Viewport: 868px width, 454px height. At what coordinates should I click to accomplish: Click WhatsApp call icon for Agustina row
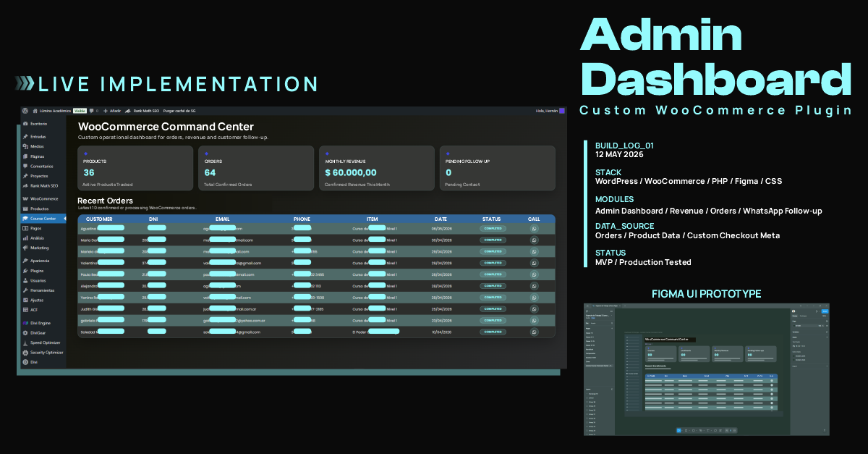[534, 229]
